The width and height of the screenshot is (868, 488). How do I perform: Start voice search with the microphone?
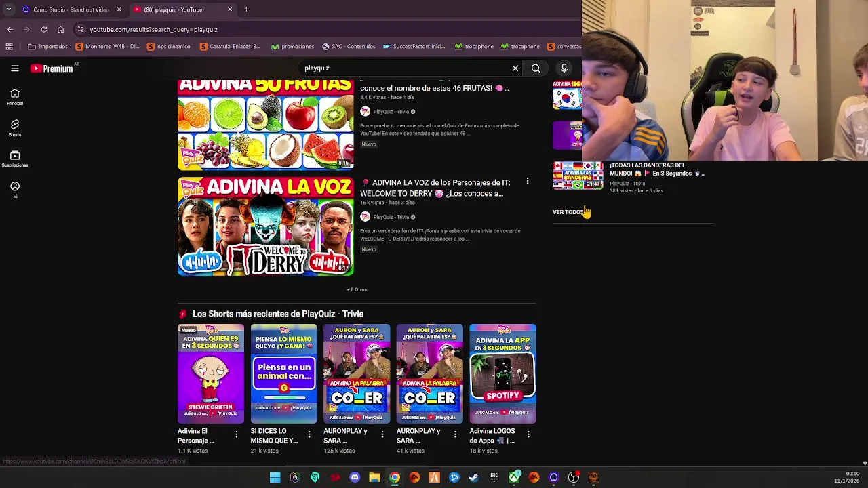pyautogui.click(x=564, y=68)
